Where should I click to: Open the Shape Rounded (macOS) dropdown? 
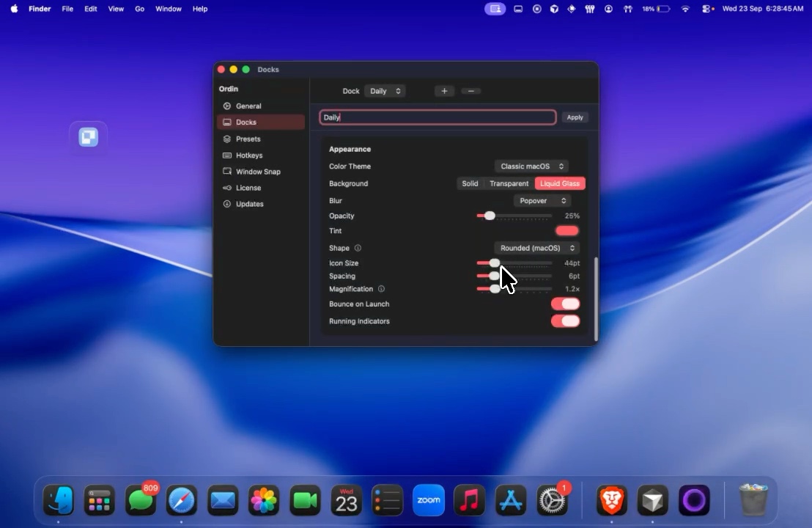click(536, 248)
